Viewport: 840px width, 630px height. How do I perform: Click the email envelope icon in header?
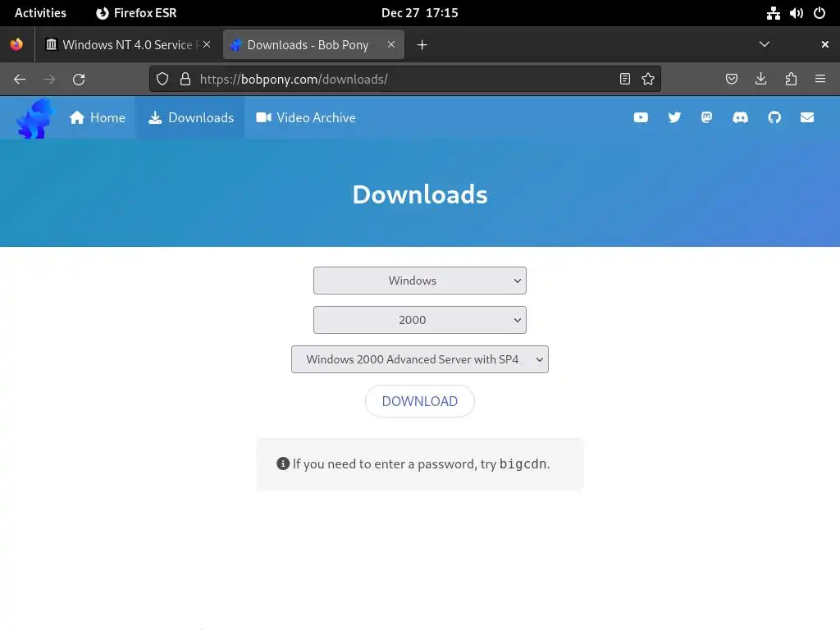(x=807, y=117)
